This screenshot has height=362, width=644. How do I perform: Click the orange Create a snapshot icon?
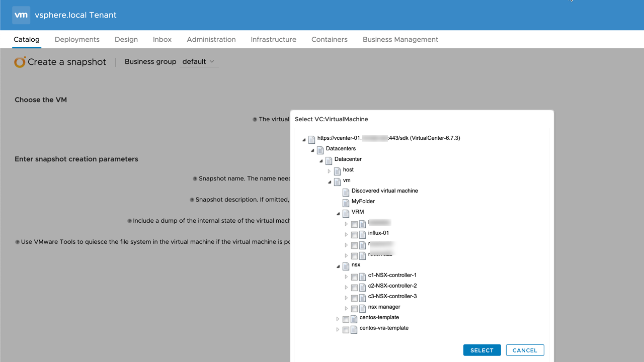(20, 62)
